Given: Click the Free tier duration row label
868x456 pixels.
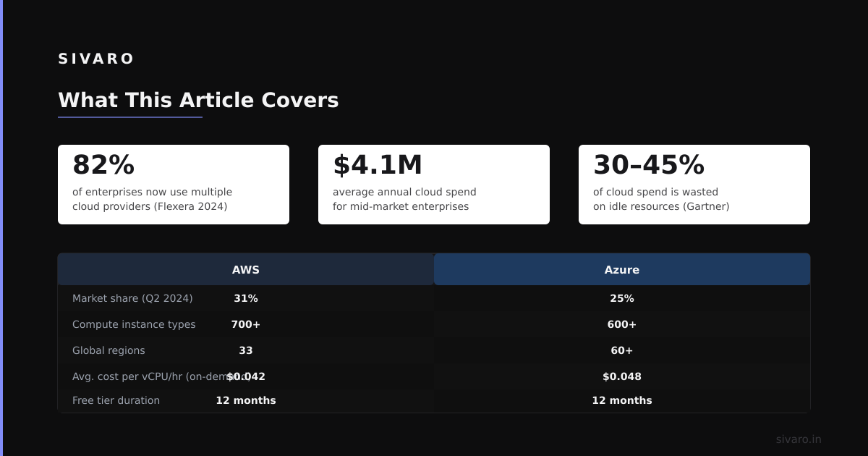Looking at the screenshot, I should 116,400.
